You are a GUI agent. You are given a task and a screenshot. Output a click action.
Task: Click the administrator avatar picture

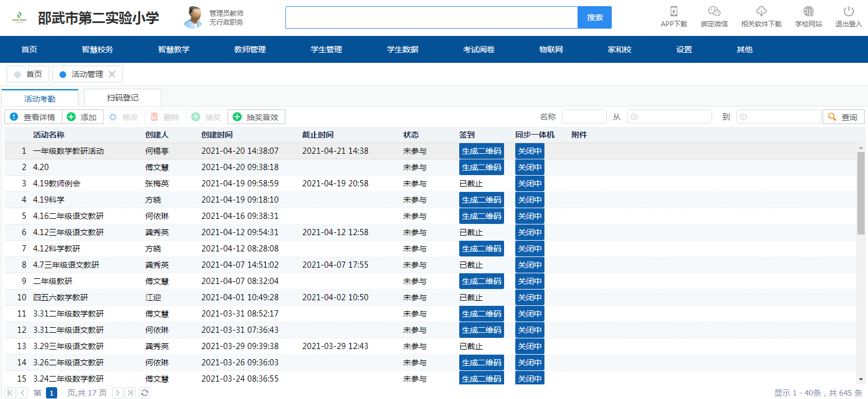[193, 17]
